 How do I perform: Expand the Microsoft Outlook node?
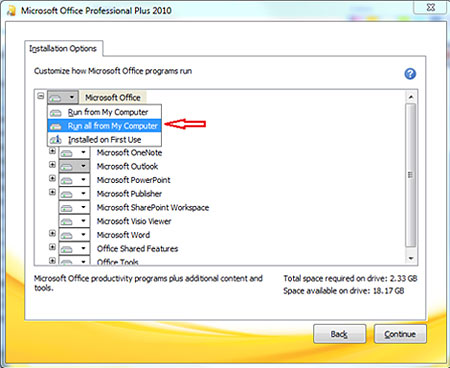(52, 165)
